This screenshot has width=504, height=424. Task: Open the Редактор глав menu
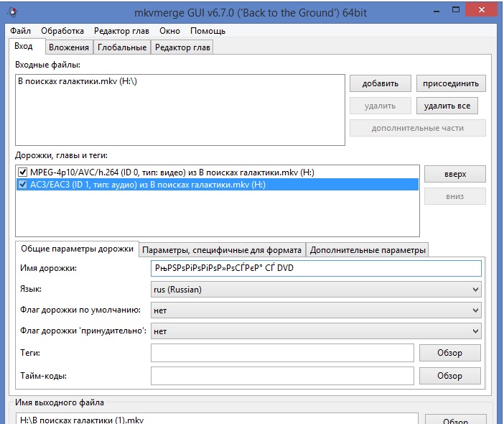tap(121, 31)
